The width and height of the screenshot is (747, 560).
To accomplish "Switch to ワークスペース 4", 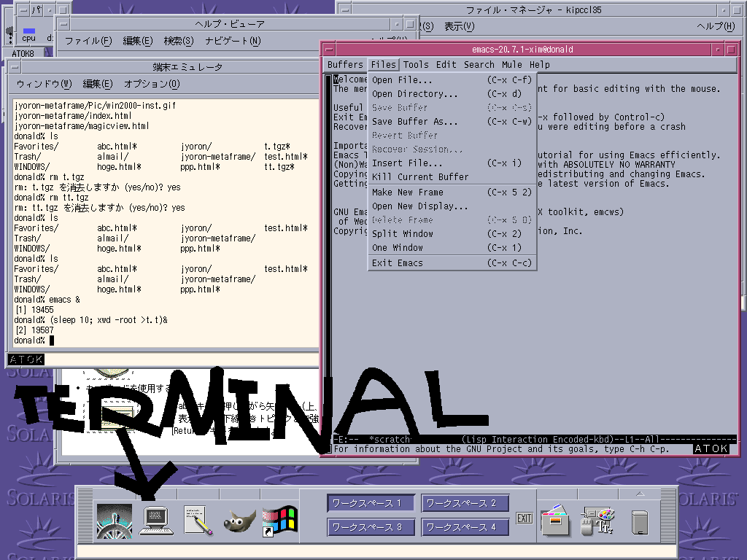I will 465,527.
